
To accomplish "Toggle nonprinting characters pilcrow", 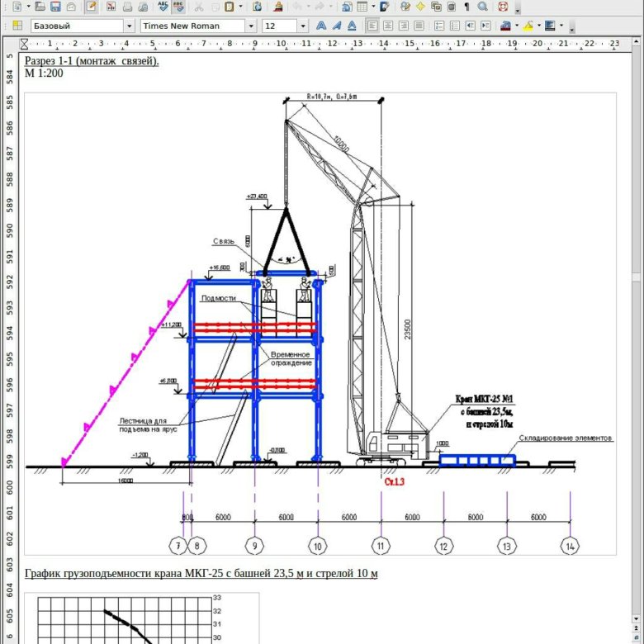I will 466,7.
